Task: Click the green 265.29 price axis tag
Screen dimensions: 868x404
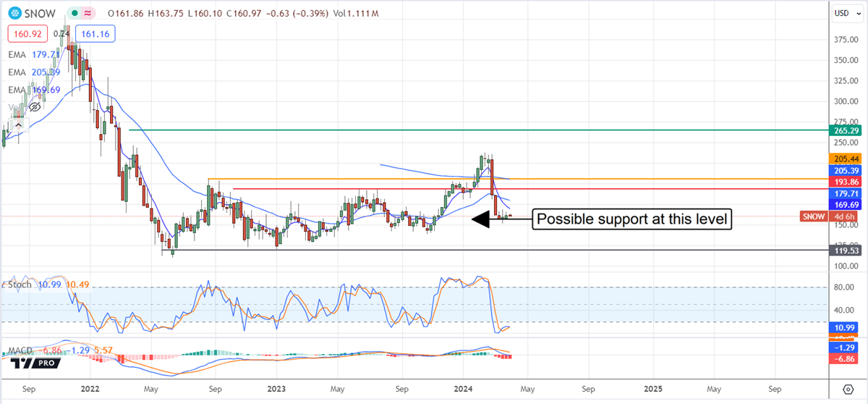Action: pos(846,130)
